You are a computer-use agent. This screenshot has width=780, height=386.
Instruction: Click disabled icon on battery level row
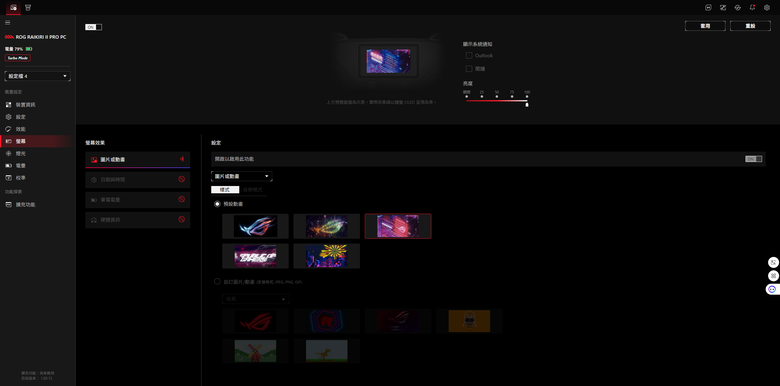coord(182,199)
